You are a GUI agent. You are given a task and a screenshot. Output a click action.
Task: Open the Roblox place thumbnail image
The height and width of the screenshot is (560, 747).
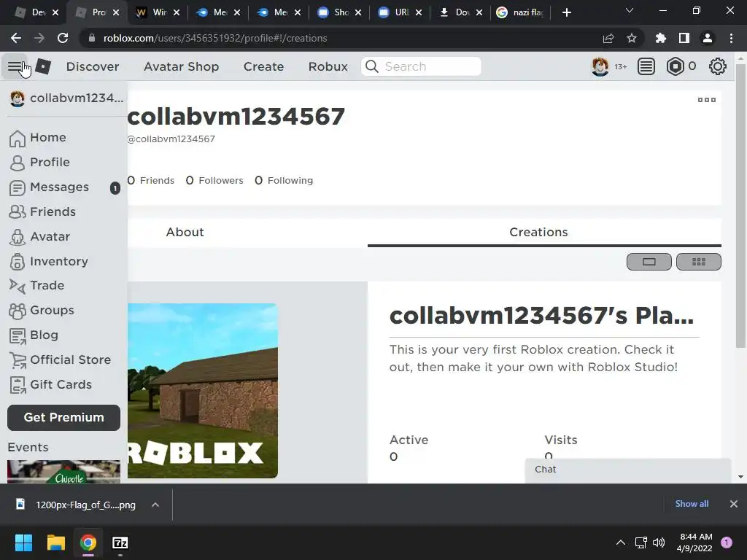(x=203, y=391)
